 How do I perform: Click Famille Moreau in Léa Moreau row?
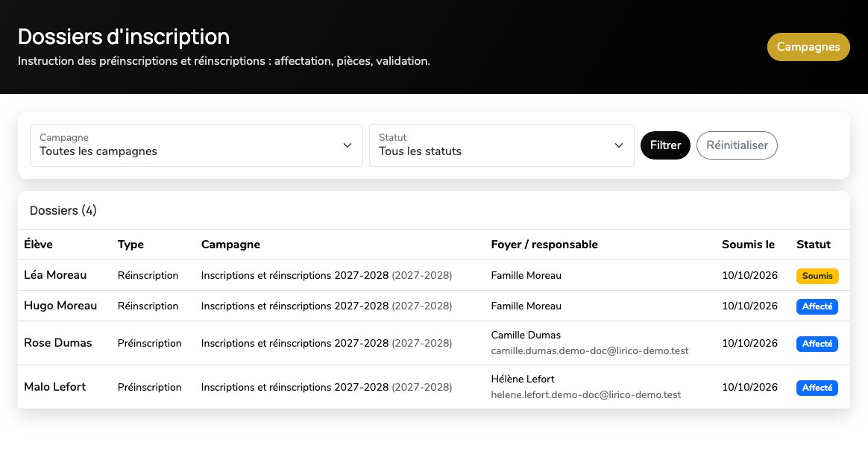[x=526, y=275]
